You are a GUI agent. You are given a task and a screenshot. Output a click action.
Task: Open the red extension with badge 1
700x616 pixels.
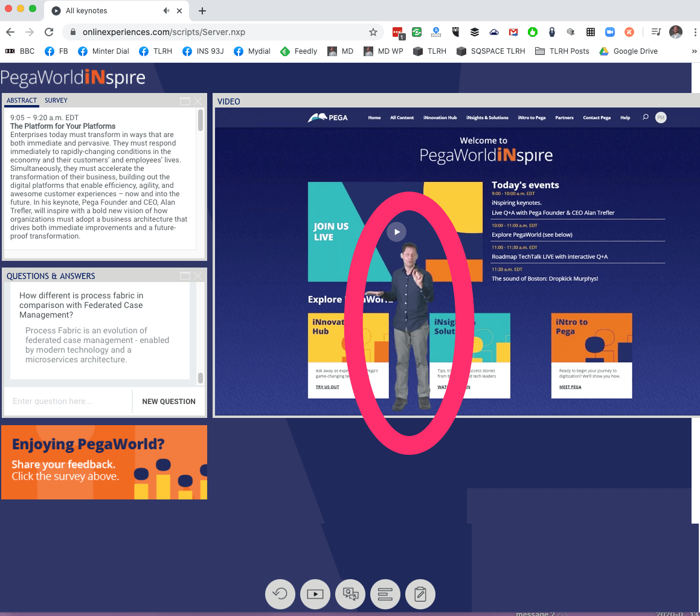click(x=398, y=33)
